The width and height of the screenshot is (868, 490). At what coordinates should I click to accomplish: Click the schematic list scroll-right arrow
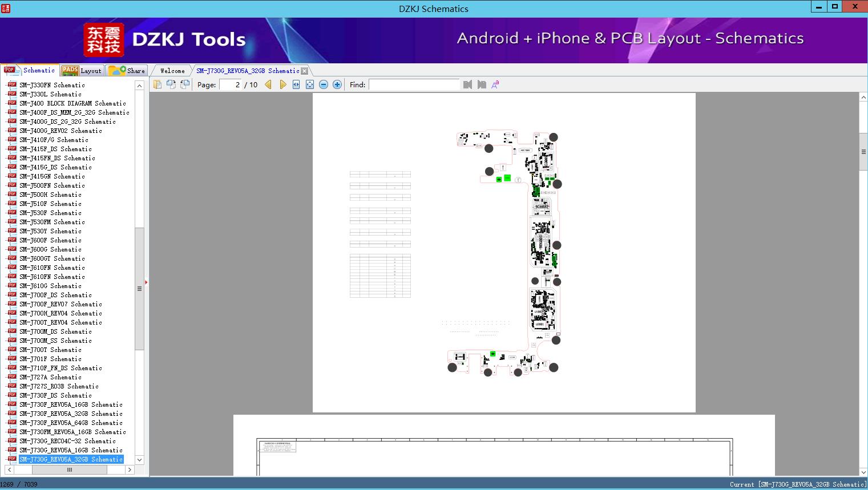point(130,469)
